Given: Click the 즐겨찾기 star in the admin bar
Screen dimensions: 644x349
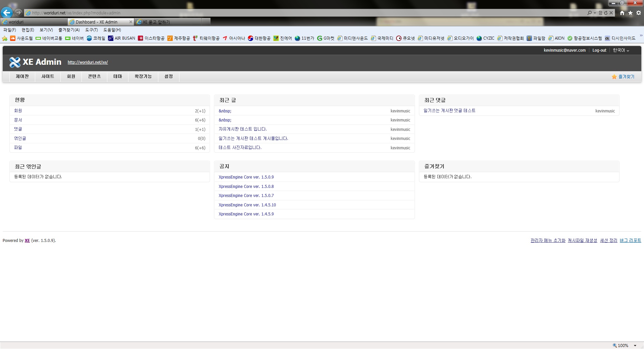Looking at the screenshot, I should coord(614,77).
